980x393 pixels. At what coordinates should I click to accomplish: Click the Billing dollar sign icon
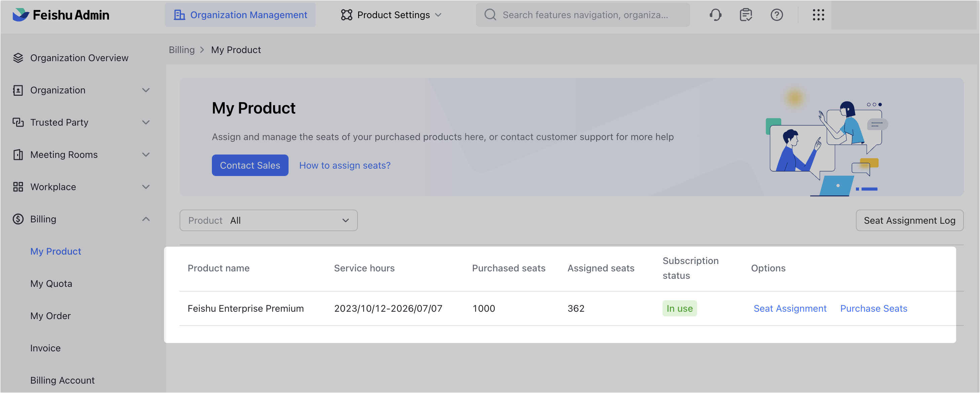pyautogui.click(x=18, y=219)
